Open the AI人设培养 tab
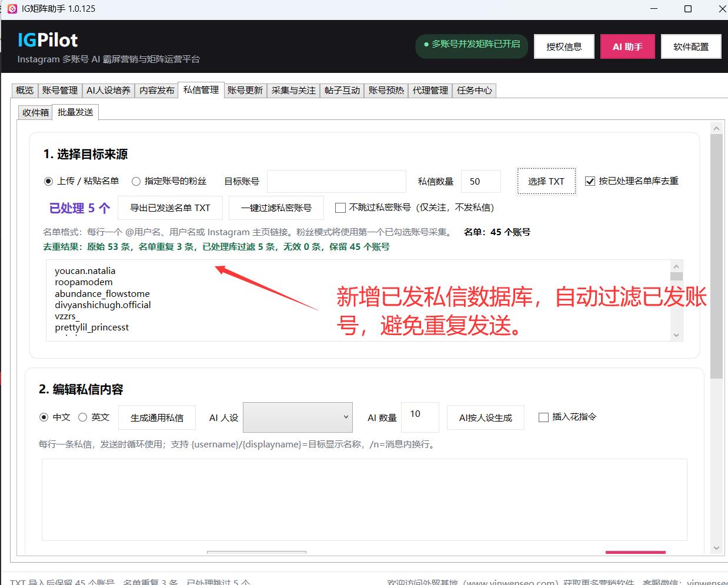Viewport: 728px width, 585px height. 108,91
